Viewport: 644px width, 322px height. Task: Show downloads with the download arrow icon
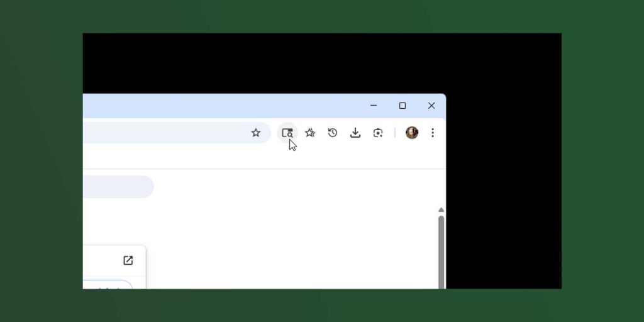tap(355, 133)
